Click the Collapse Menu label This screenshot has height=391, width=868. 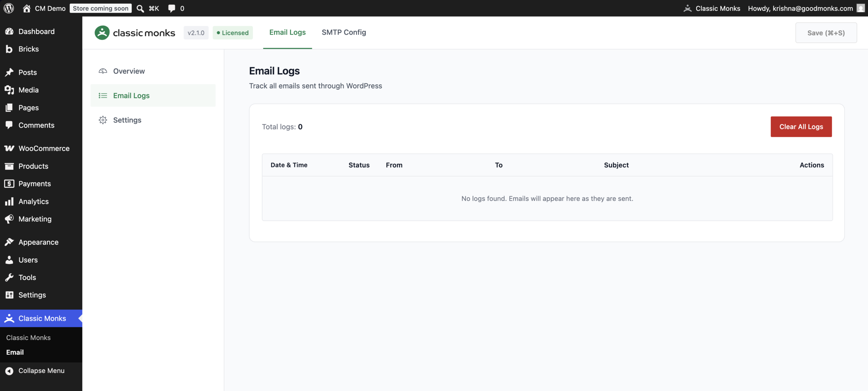pos(41,371)
